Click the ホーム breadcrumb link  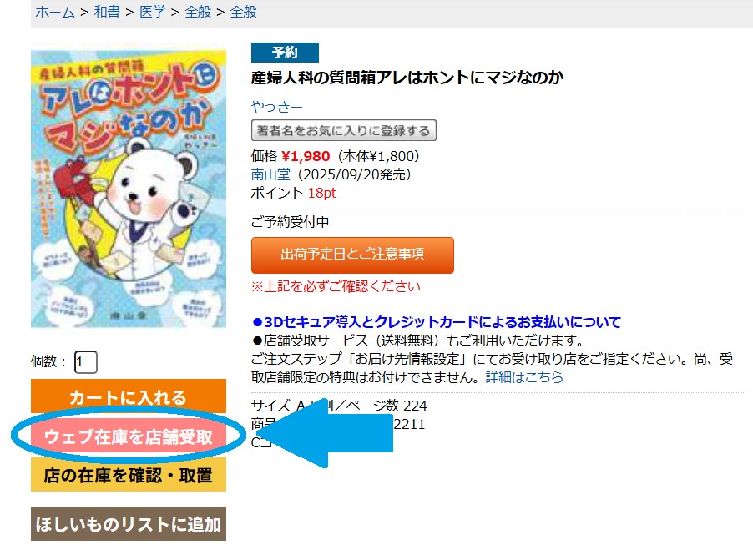point(55,12)
